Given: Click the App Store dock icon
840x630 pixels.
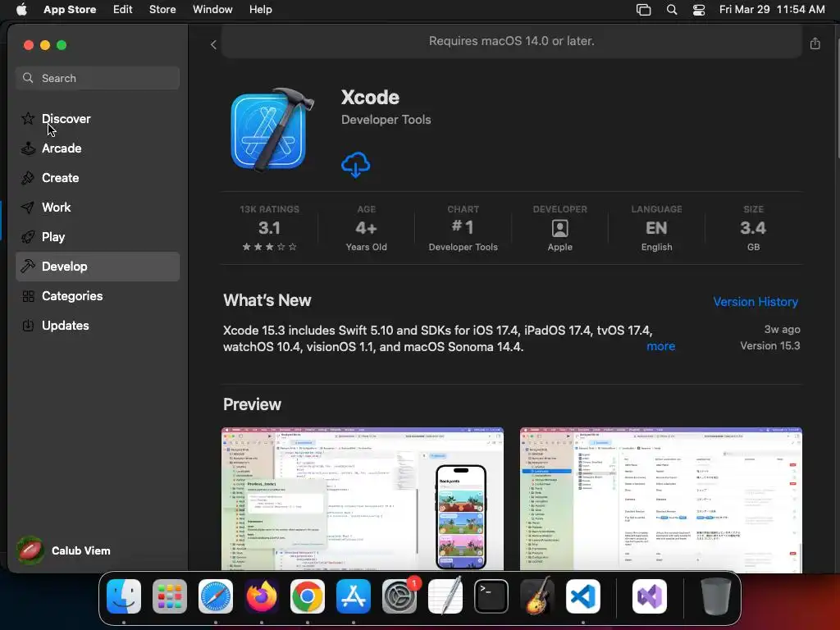Looking at the screenshot, I should coord(354,596).
